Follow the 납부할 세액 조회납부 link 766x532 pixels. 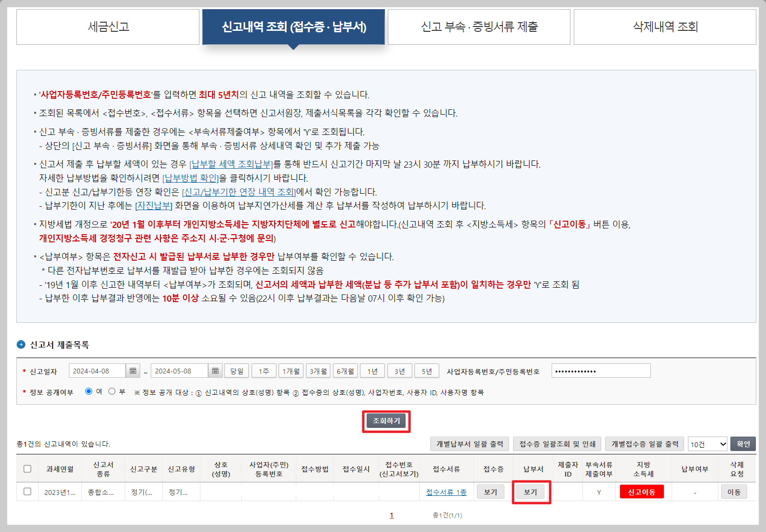[x=232, y=164]
